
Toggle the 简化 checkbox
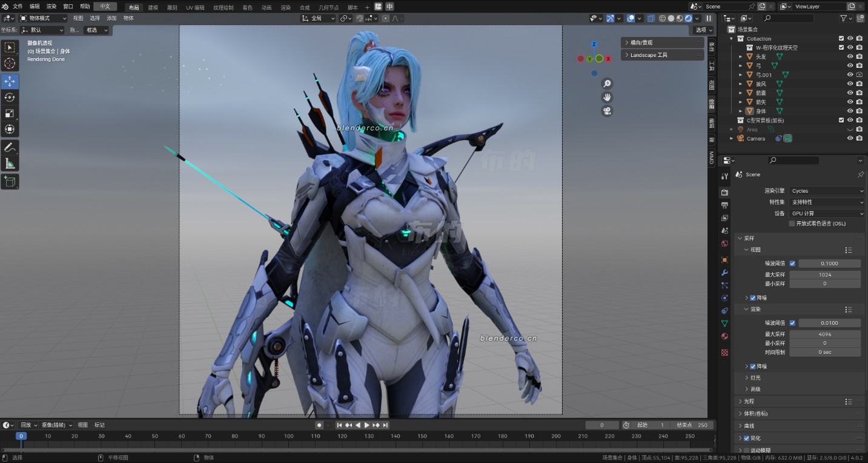tap(746, 438)
